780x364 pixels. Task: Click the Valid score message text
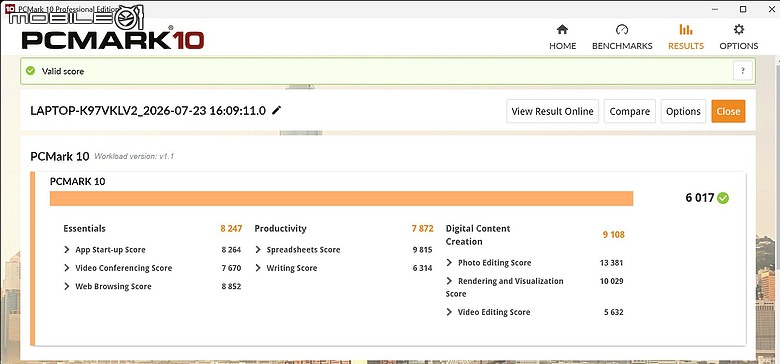tap(63, 71)
